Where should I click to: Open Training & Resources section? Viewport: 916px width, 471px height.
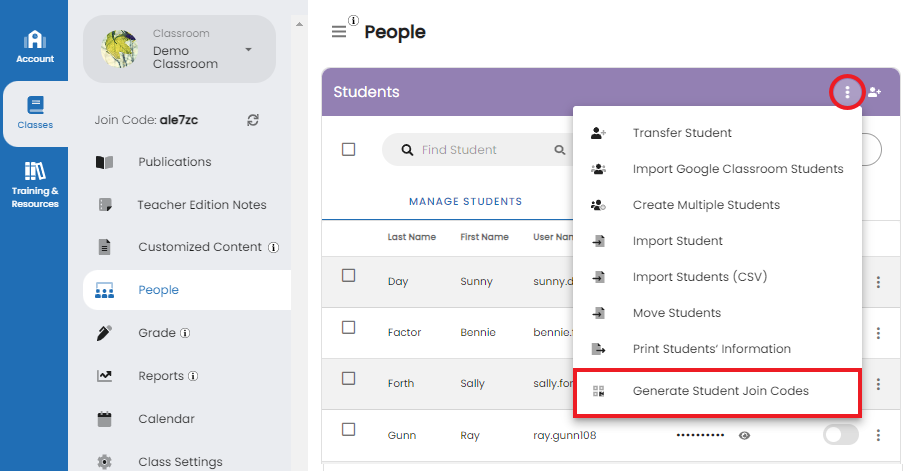pyautogui.click(x=35, y=185)
